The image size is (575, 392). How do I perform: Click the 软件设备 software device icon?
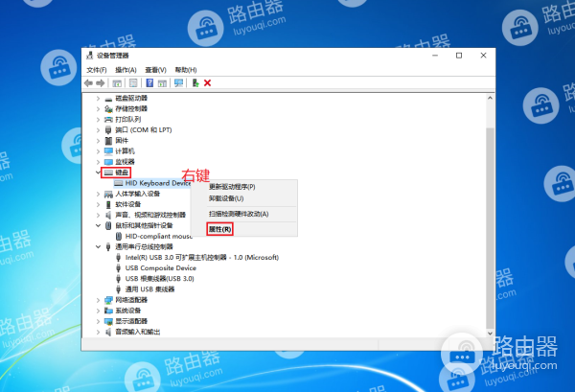108,204
